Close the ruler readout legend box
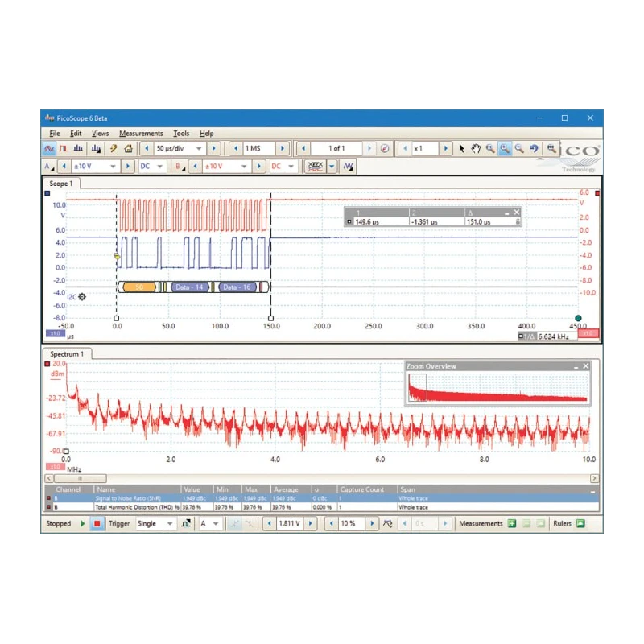Image resolution: width=644 pixels, height=644 pixels. click(x=517, y=213)
